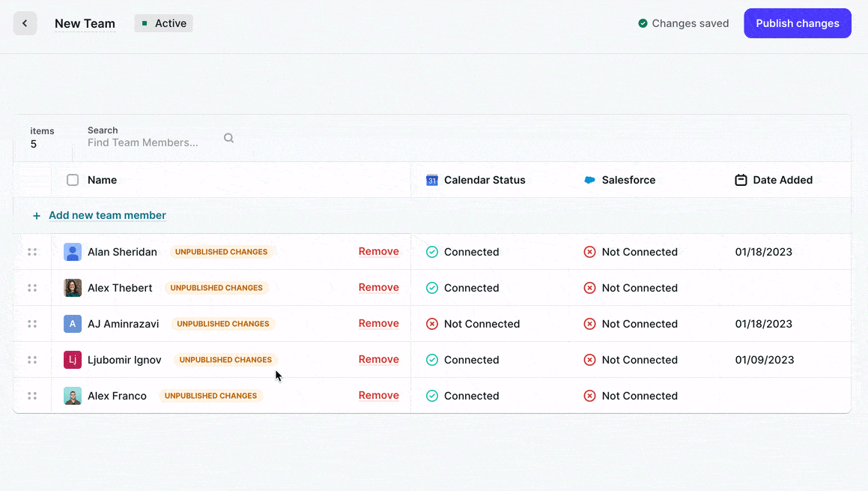868x491 pixels.
Task: Click Alan Sheridan's Salesforce not connected icon
Action: coord(589,252)
